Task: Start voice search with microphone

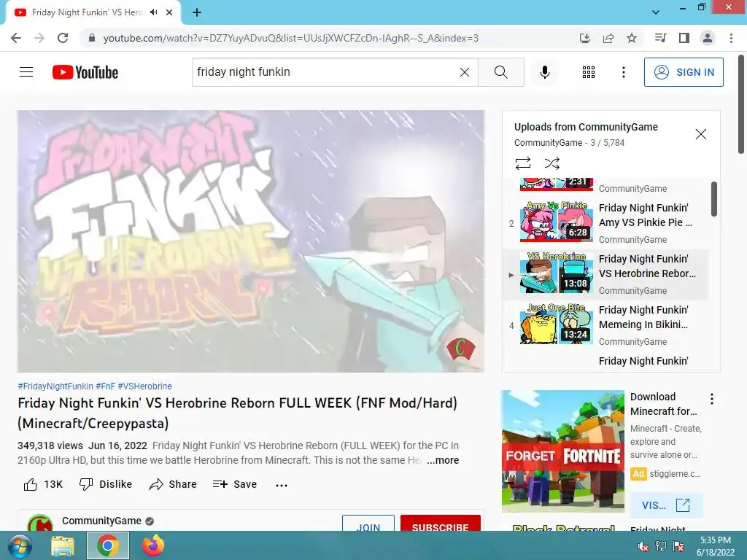Action: click(545, 72)
